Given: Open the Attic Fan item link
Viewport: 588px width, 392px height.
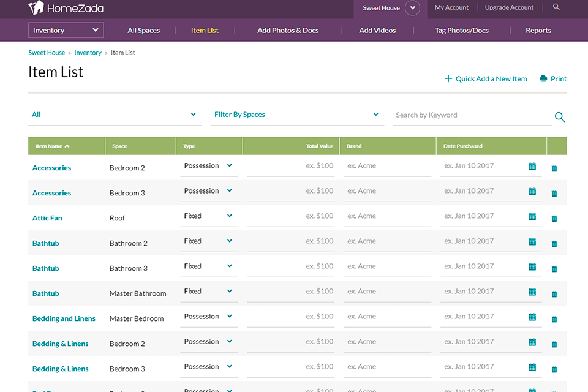Looking at the screenshot, I should [47, 218].
